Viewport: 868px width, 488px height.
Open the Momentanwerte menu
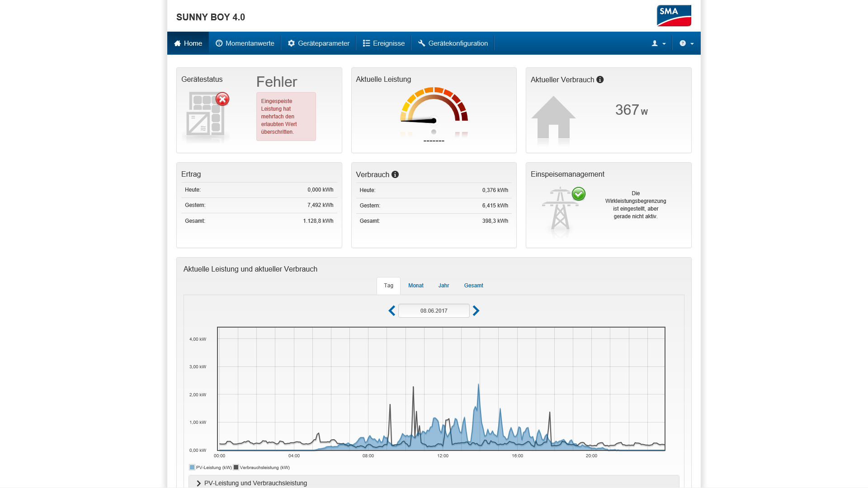[245, 43]
